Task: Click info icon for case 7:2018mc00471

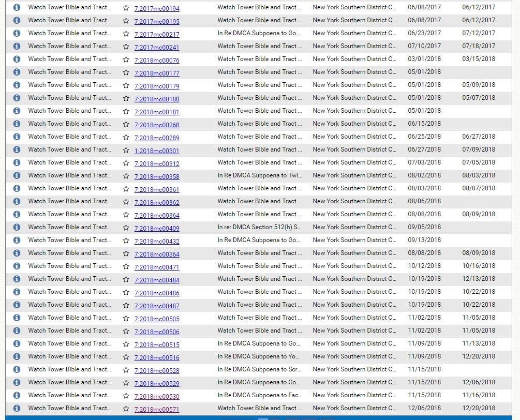Action: (17, 265)
